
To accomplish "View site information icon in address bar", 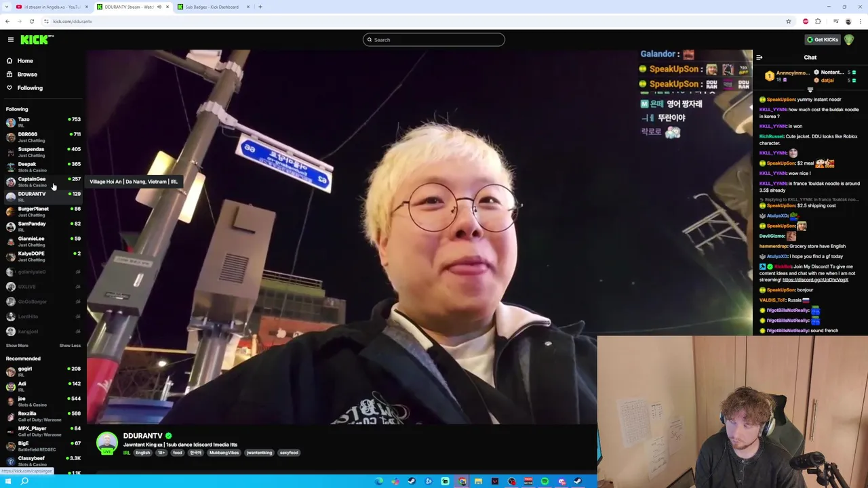I will 46,22.
